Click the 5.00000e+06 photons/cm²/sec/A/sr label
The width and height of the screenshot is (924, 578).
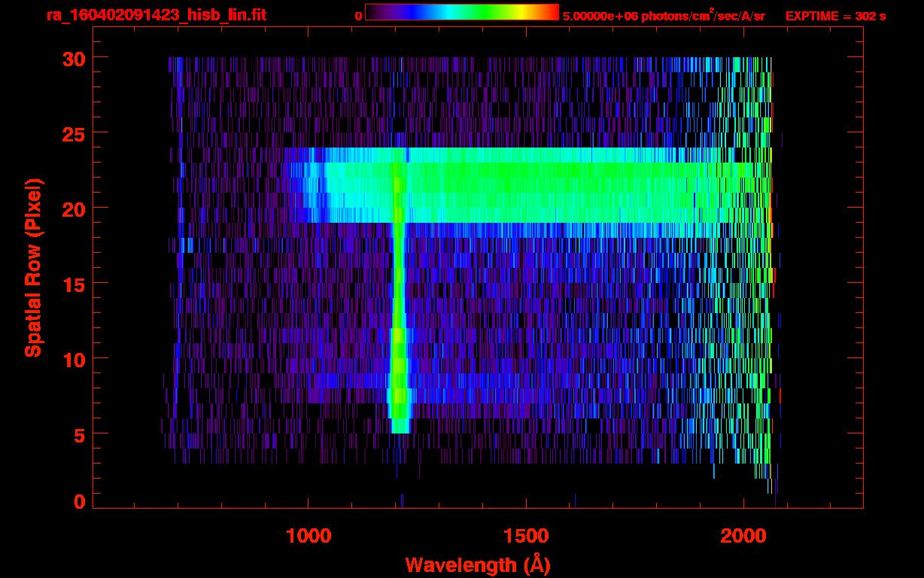(664, 15)
